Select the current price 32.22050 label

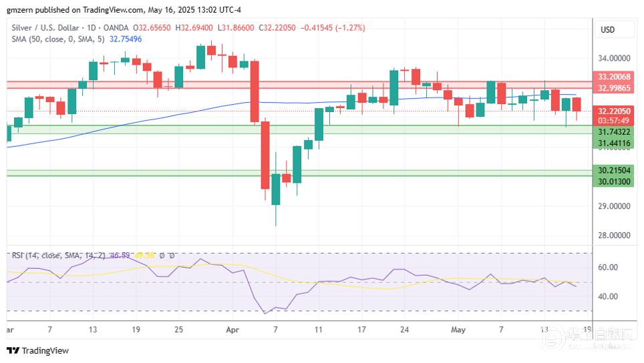pyautogui.click(x=613, y=111)
